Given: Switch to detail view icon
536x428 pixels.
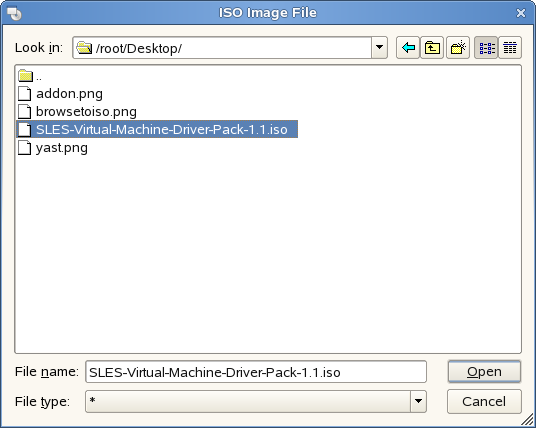Looking at the screenshot, I should coord(510,48).
